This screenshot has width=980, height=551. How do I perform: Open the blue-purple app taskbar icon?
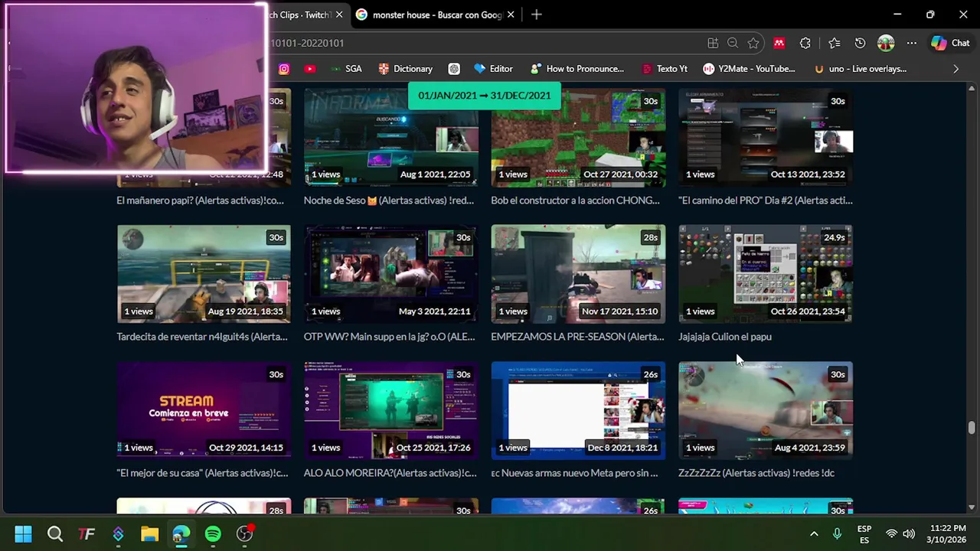pos(118,533)
